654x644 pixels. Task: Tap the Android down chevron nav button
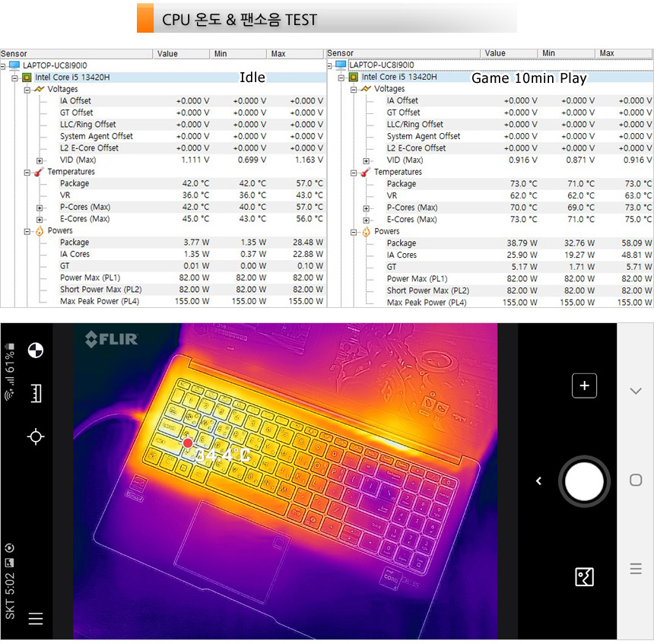coord(636,391)
